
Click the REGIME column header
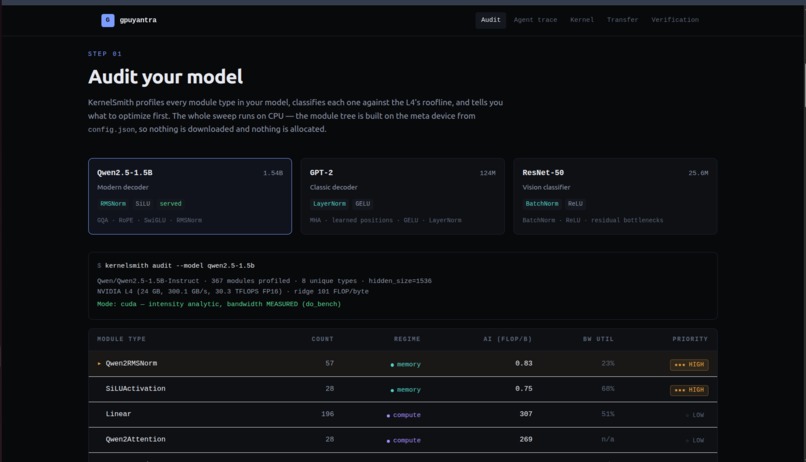click(407, 339)
